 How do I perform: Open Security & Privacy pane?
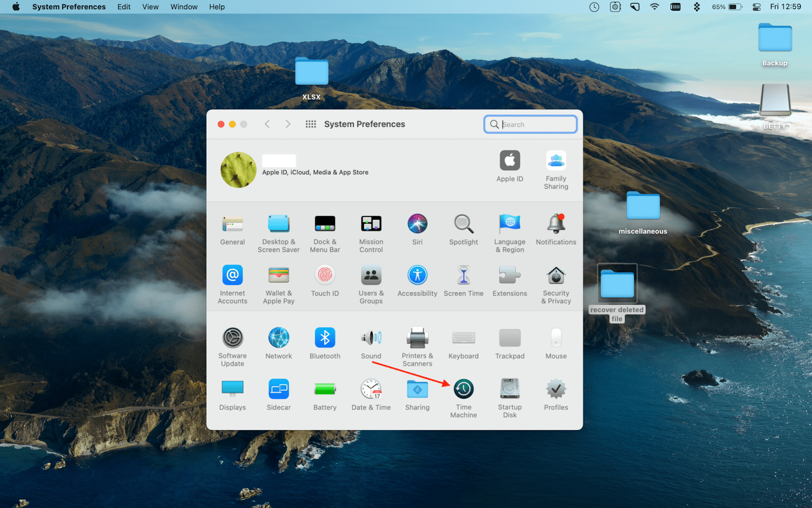(556, 285)
